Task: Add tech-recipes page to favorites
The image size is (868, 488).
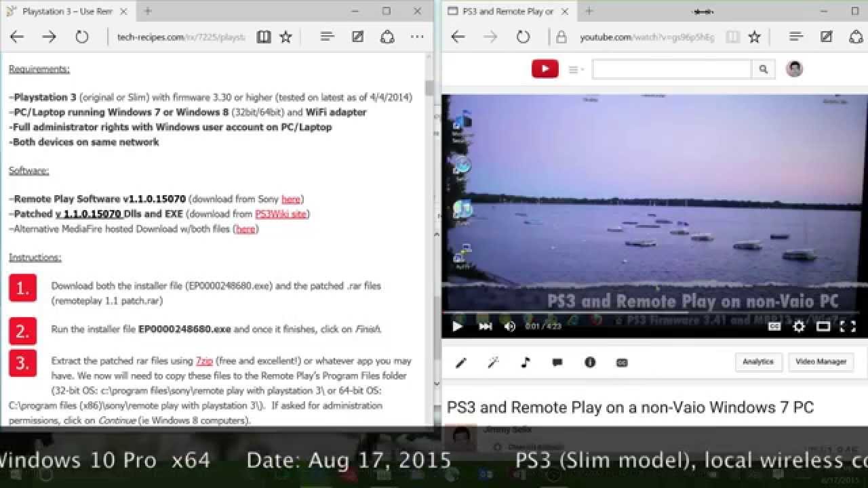Action: click(286, 37)
